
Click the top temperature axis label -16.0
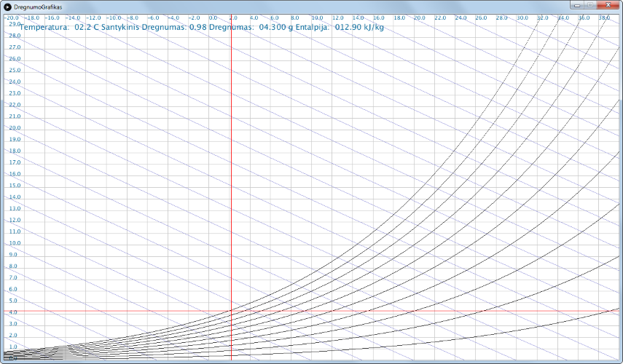click(52, 18)
